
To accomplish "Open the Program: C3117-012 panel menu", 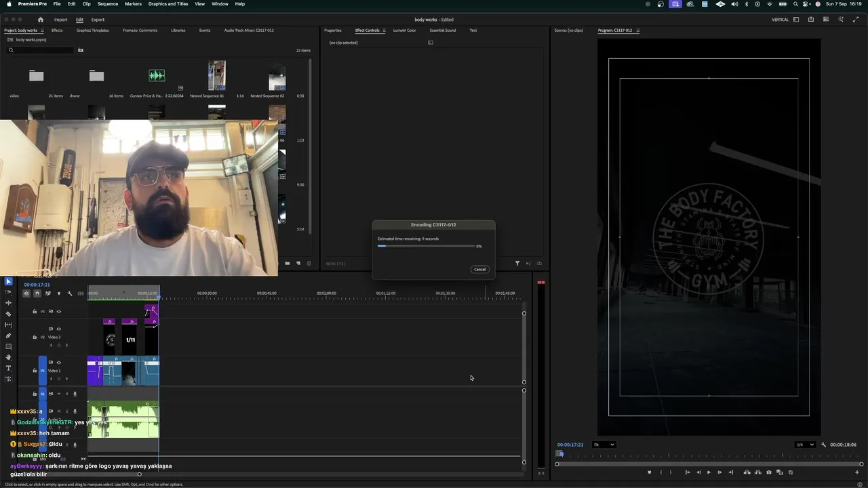I will (x=637, y=30).
